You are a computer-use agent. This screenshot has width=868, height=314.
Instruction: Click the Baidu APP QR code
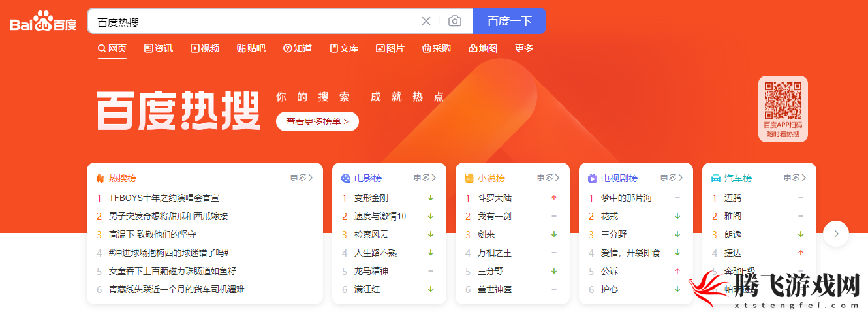pyautogui.click(x=783, y=100)
